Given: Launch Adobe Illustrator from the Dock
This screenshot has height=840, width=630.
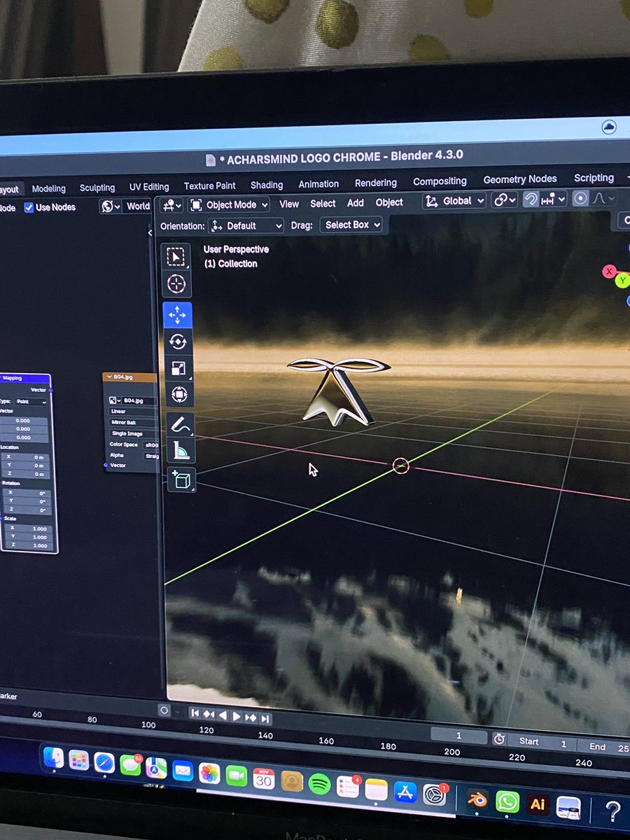Looking at the screenshot, I should pos(538,804).
